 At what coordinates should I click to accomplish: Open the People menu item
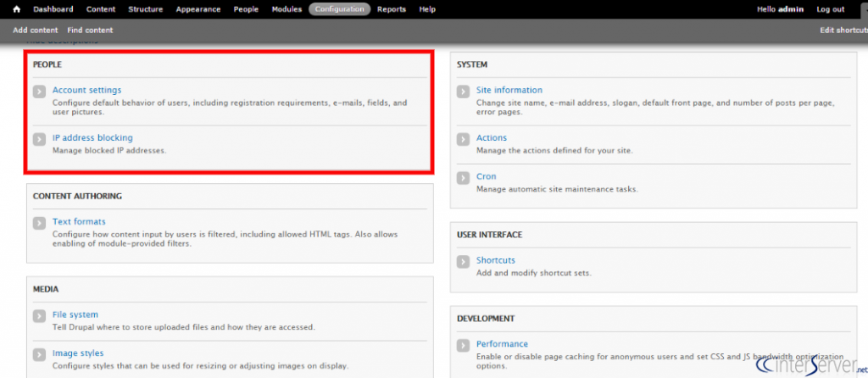(x=246, y=9)
